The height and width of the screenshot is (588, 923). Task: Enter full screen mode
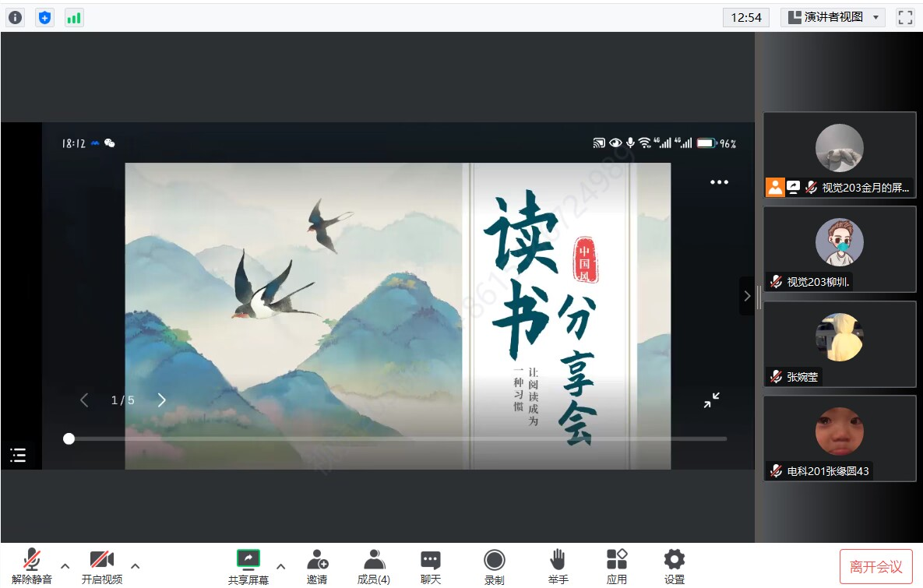904,17
